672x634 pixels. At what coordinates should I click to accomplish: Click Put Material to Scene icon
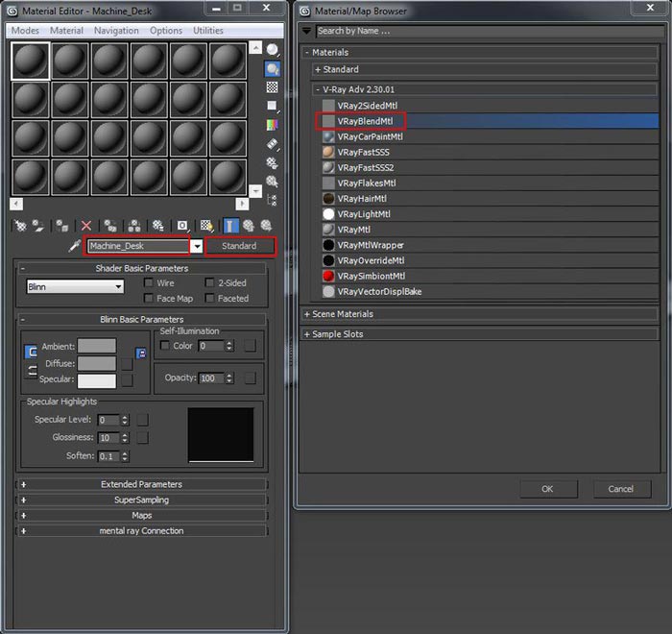[38, 225]
